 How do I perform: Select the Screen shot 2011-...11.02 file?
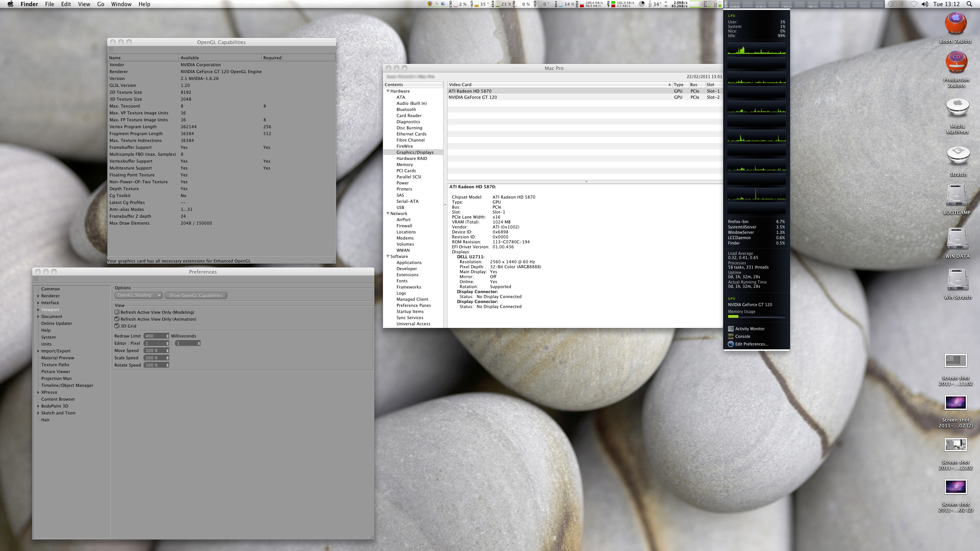click(955, 361)
